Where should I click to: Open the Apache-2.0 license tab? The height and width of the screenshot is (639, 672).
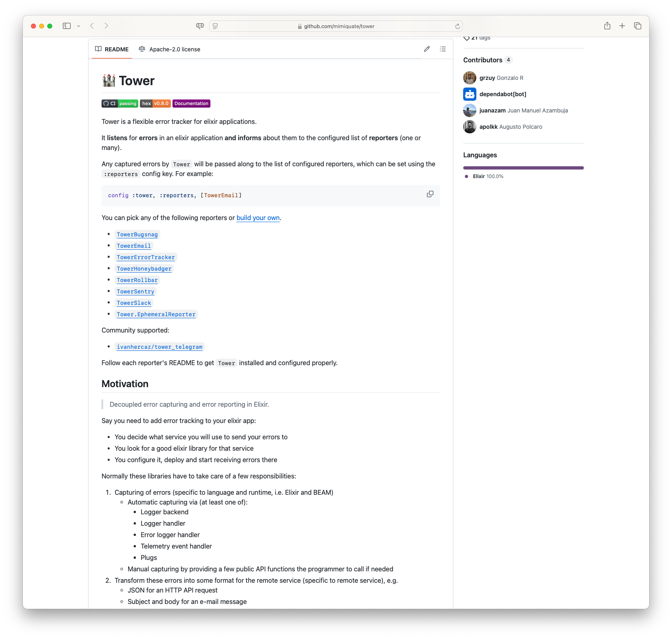169,49
